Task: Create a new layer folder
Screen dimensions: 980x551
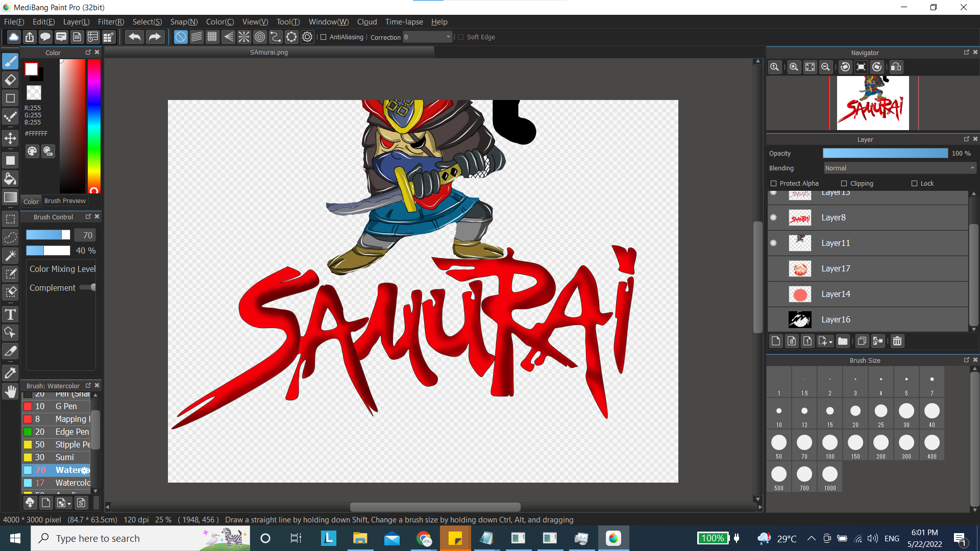Action: [x=843, y=341]
